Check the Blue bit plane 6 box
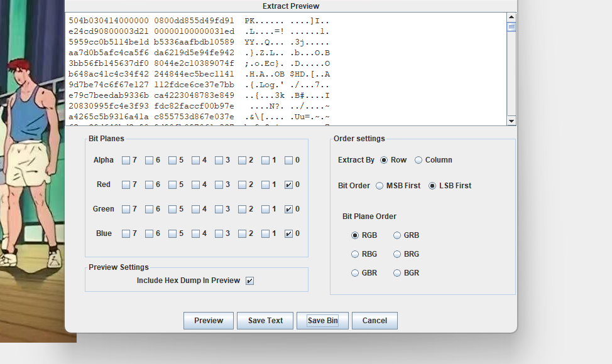This screenshot has width=612, height=364. coord(149,233)
